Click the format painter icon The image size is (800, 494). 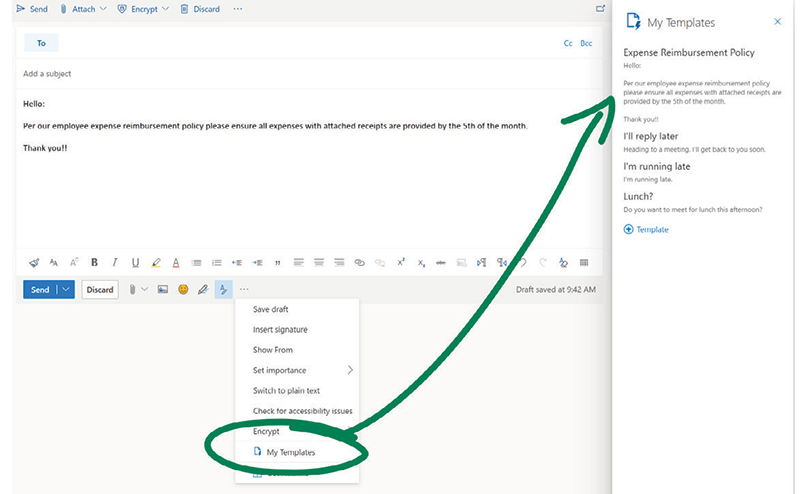point(34,263)
